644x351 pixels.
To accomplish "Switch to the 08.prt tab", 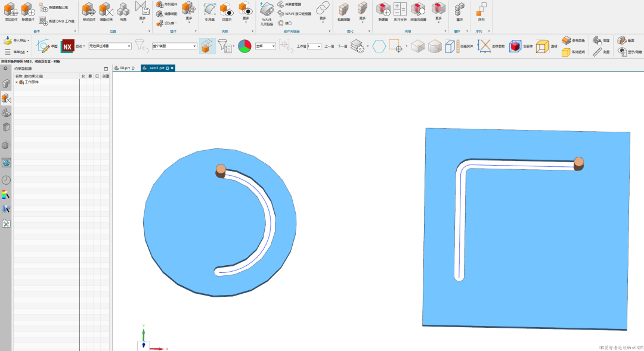I will coord(125,68).
